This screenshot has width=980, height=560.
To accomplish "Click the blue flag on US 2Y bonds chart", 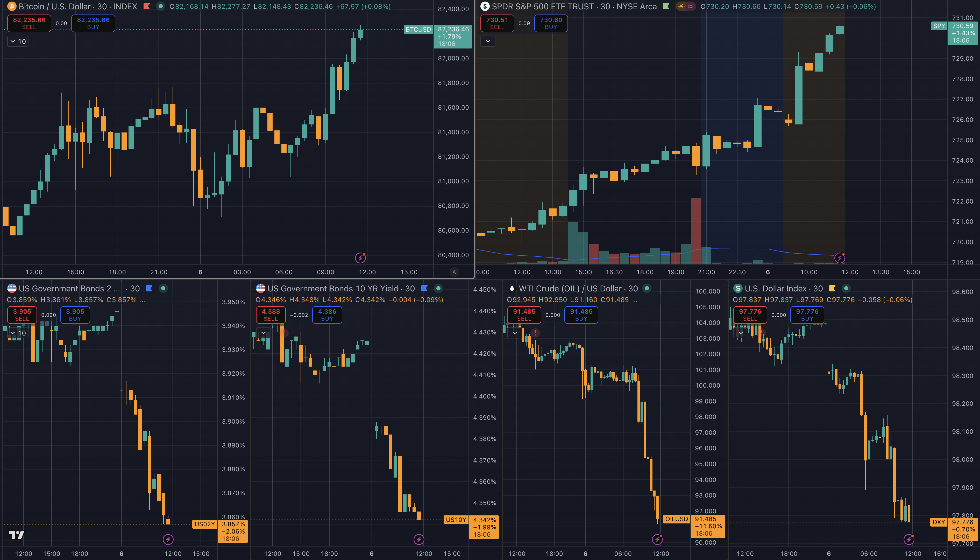I will click(150, 289).
